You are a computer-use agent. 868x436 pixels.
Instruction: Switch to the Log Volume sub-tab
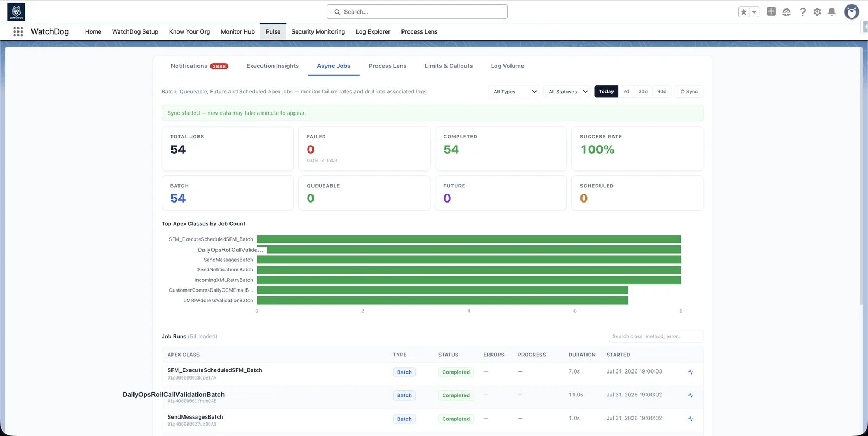click(507, 66)
